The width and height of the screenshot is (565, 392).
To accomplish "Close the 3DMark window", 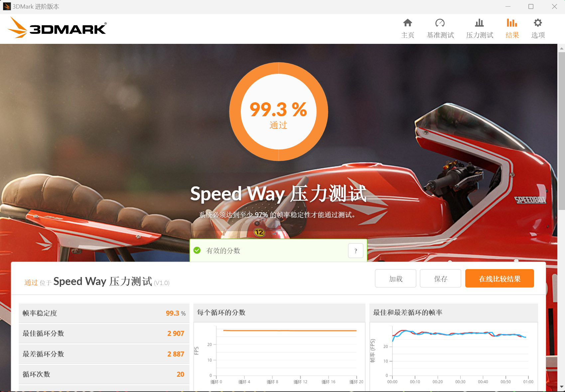I will 554,6.
